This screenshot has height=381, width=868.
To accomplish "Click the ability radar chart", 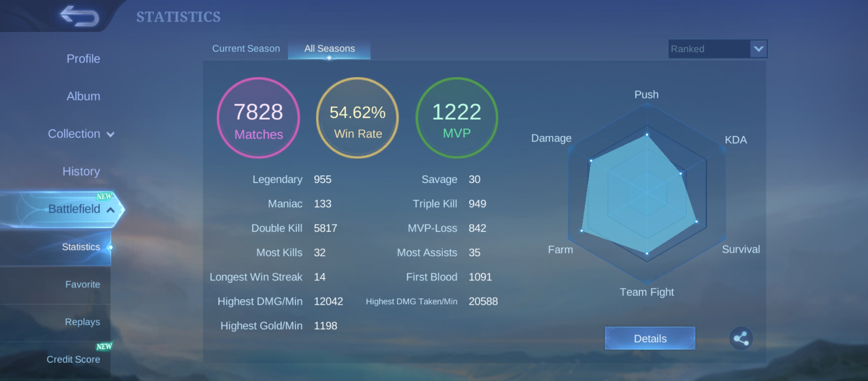I will click(647, 193).
